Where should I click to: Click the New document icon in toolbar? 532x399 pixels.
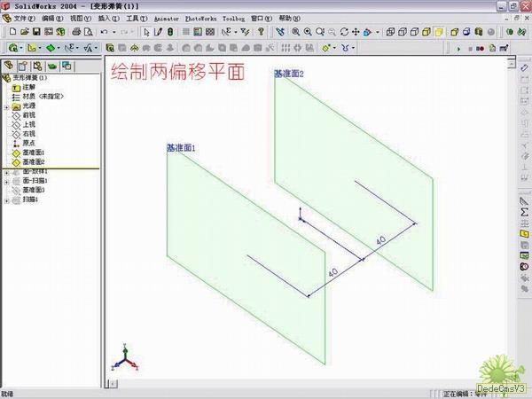tap(12, 32)
